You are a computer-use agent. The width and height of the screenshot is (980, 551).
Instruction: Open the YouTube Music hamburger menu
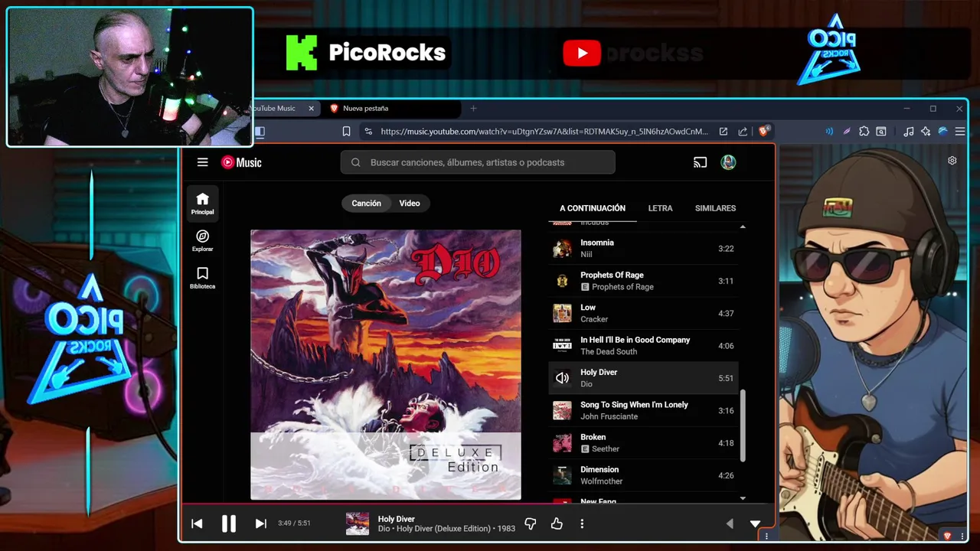click(x=202, y=162)
